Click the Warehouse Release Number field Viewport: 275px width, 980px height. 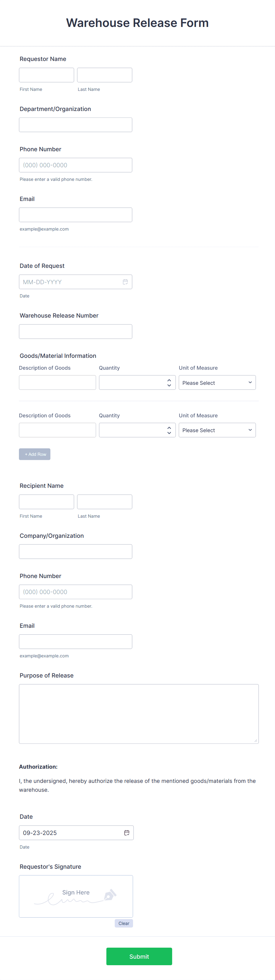76,332
